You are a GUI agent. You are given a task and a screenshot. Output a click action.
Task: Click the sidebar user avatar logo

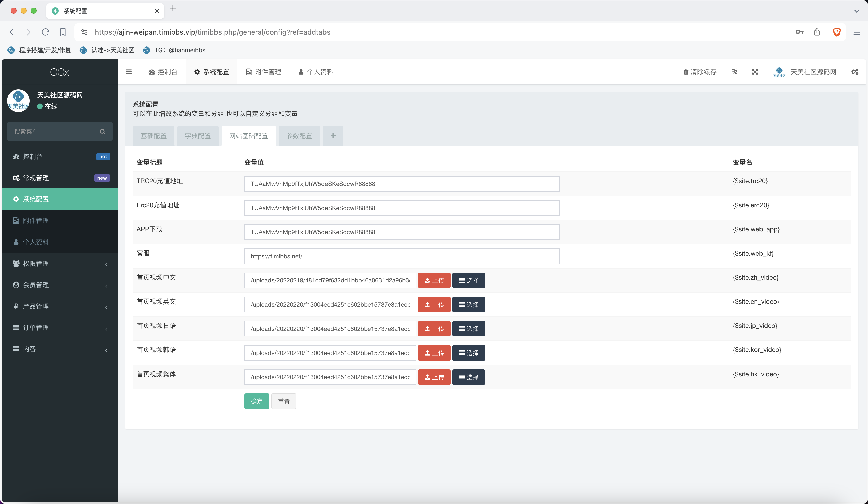[x=18, y=100]
